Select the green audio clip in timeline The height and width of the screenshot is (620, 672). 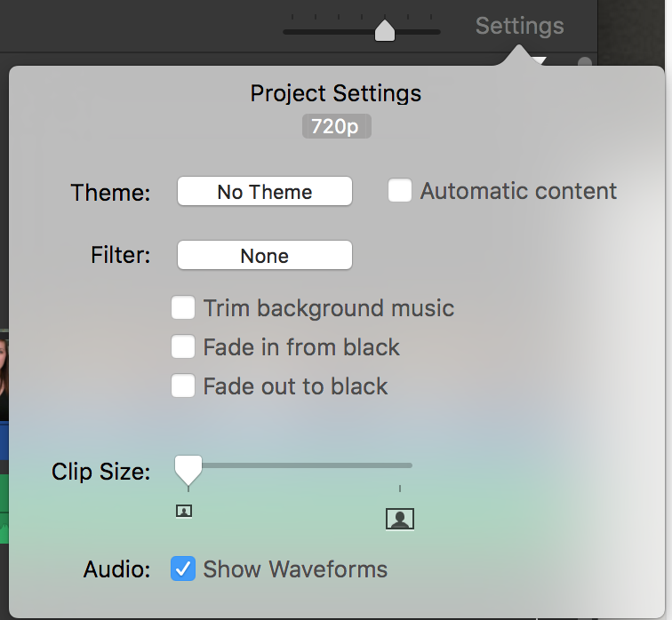(4, 509)
